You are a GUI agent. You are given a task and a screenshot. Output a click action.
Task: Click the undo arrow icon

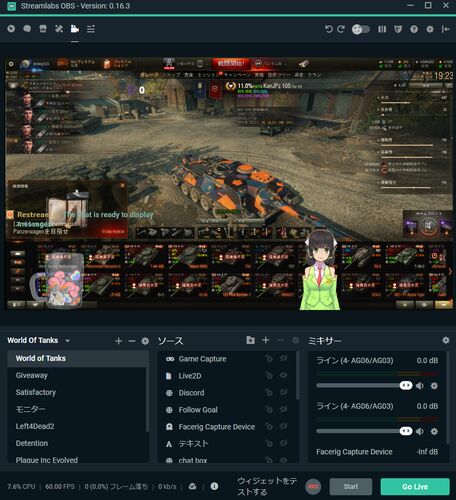tap(329, 29)
